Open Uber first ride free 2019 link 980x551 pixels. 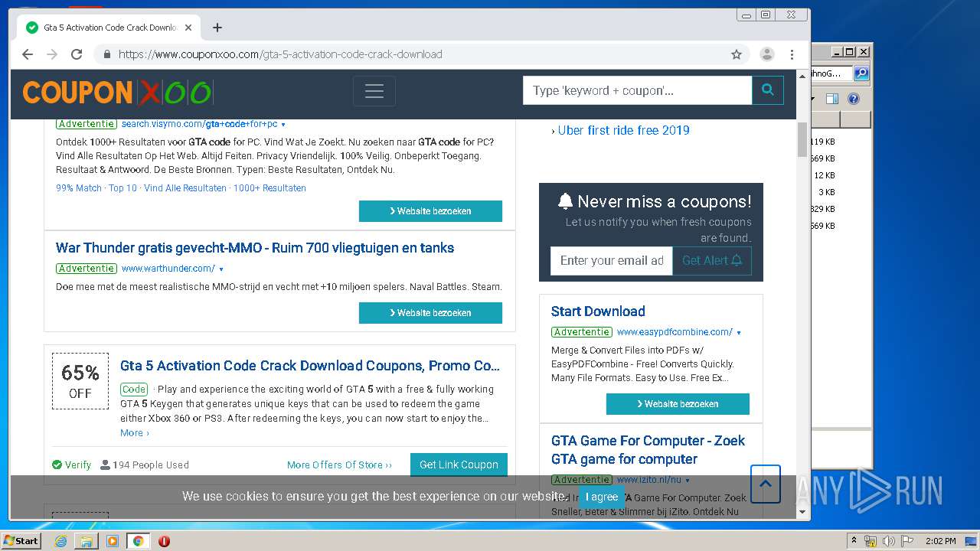[x=623, y=131]
